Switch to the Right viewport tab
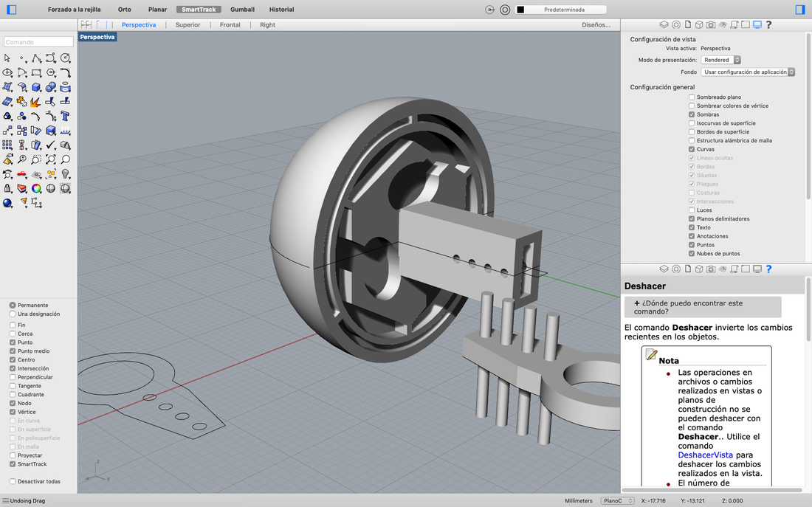The width and height of the screenshot is (812, 507). click(268, 25)
